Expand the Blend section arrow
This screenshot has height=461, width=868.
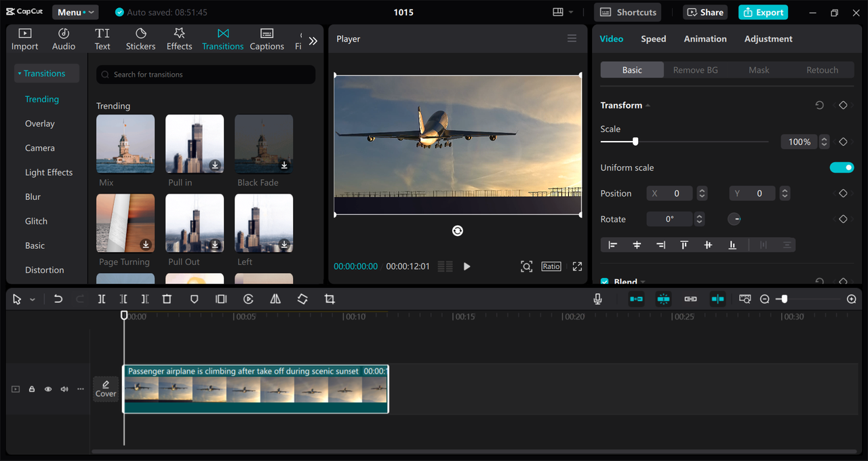pyautogui.click(x=643, y=281)
